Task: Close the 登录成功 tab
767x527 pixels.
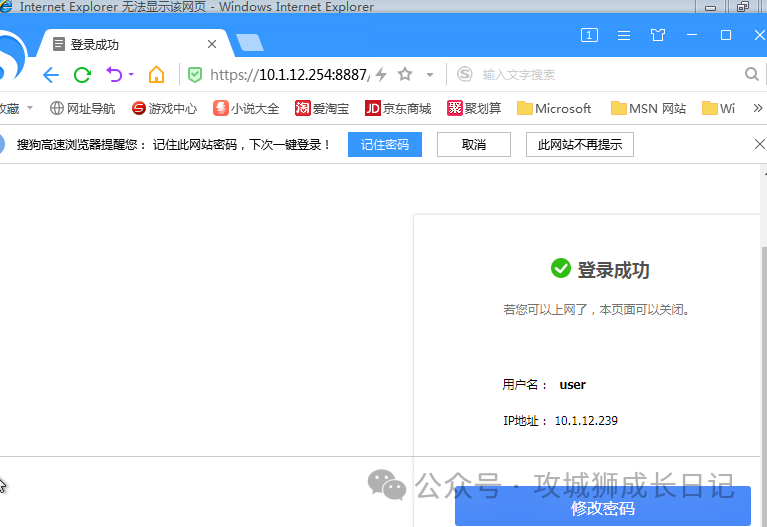Action: click(x=212, y=44)
